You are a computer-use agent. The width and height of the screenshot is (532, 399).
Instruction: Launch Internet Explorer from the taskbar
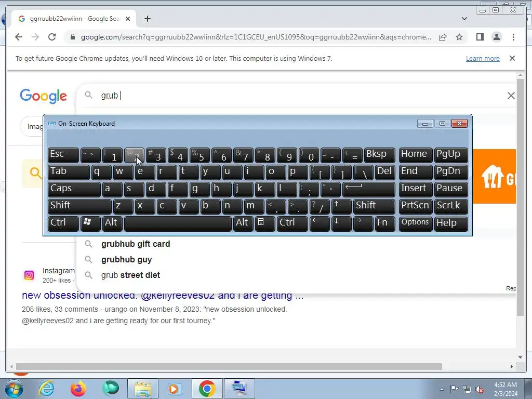click(46, 389)
